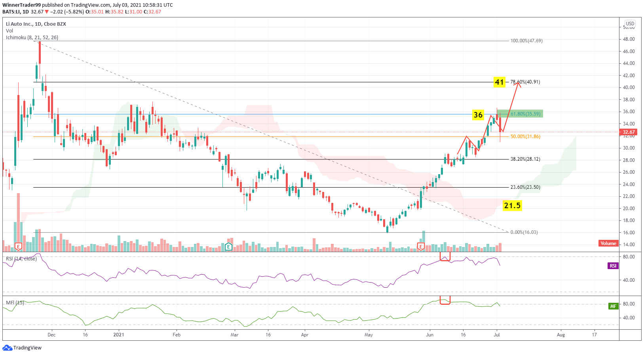The image size is (644, 355).
Task: Select the MFI (15) legend
Action: tap(15, 303)
